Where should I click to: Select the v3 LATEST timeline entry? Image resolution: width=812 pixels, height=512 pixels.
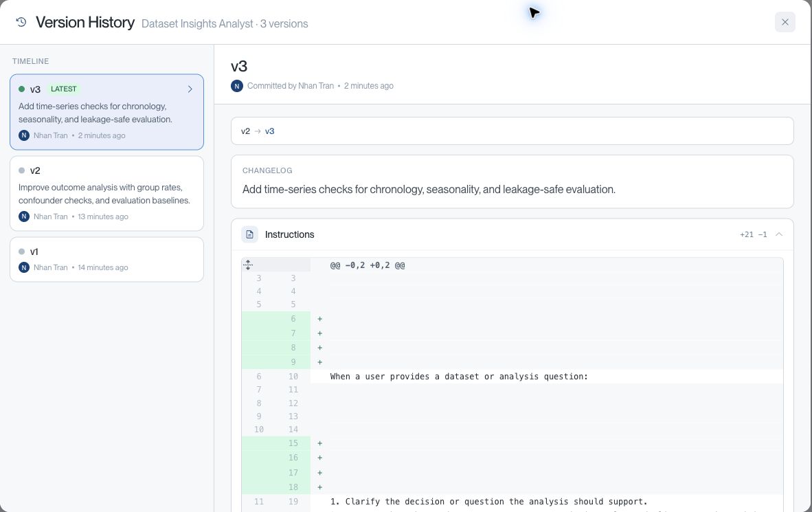pyautogui.click(x=106, y=112)
